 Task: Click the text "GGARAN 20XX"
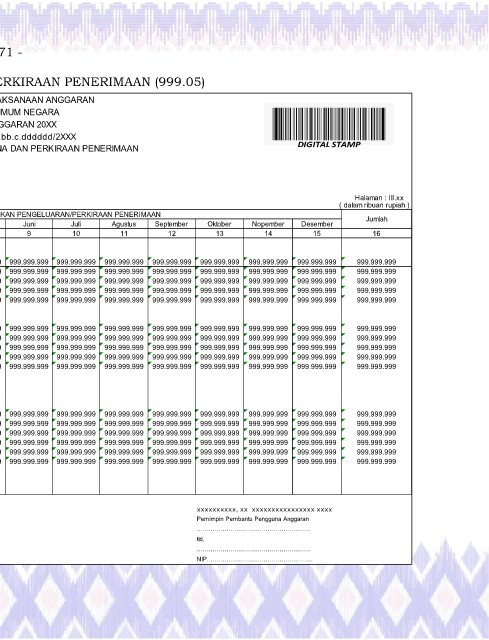click(29, 124)
